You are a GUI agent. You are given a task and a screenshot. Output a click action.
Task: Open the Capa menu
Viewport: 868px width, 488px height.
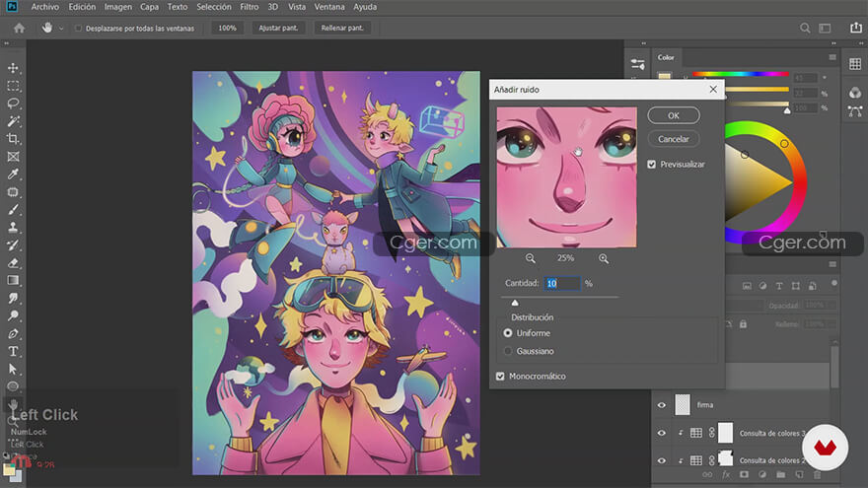(x=149, y=7)
